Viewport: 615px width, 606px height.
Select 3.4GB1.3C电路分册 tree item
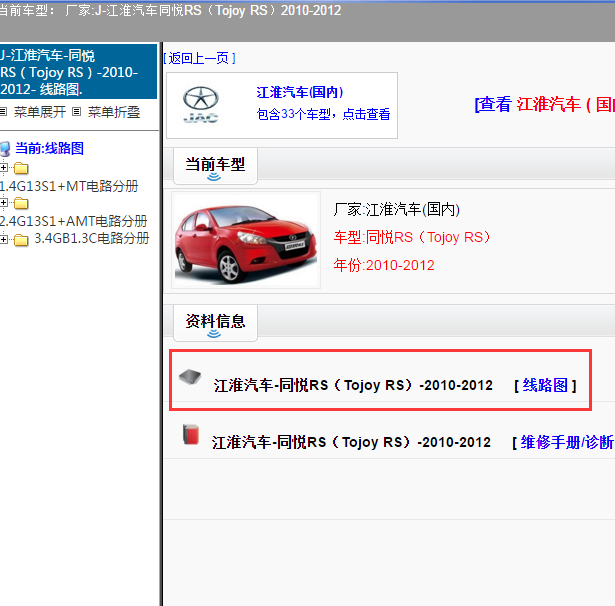pyautogui.click(x=92, y=238)
